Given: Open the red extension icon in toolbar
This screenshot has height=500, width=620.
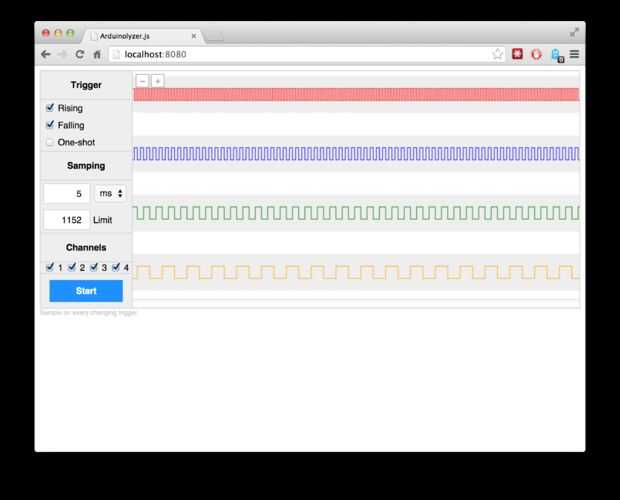Looking at the screenshot, I should coord(517,54).
